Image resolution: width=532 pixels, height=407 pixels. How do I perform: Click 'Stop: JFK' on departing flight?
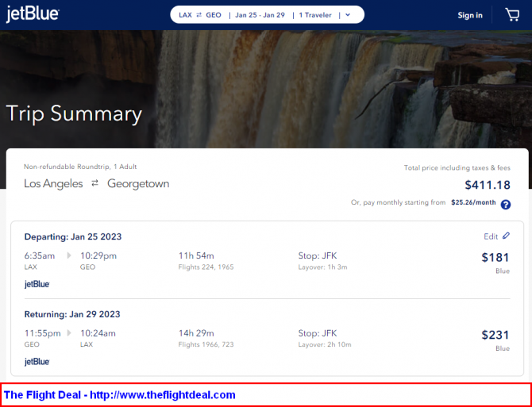click(x=318, y=255)
